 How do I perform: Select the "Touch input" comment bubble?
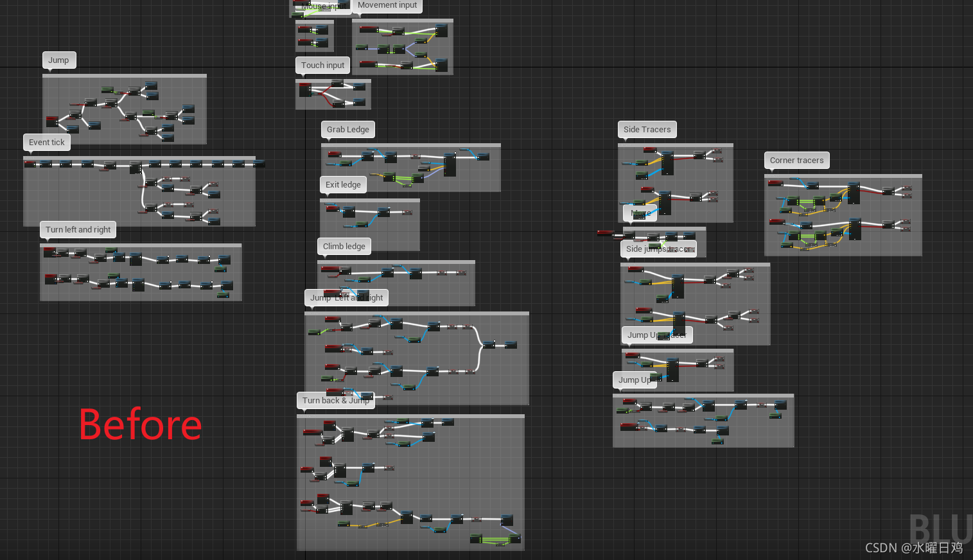(322, 66)
